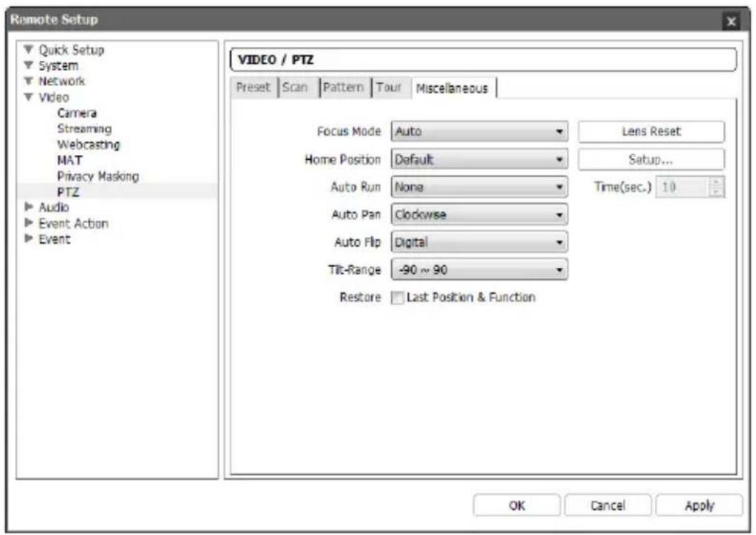The image size is (756, 535).
Task: Open the Camera settings page
Action: [x=77, y=114]
